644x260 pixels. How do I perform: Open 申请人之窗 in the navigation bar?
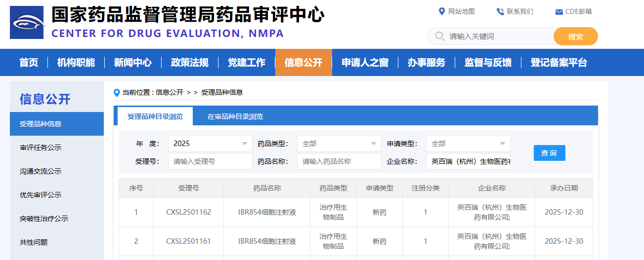[365, 63]
